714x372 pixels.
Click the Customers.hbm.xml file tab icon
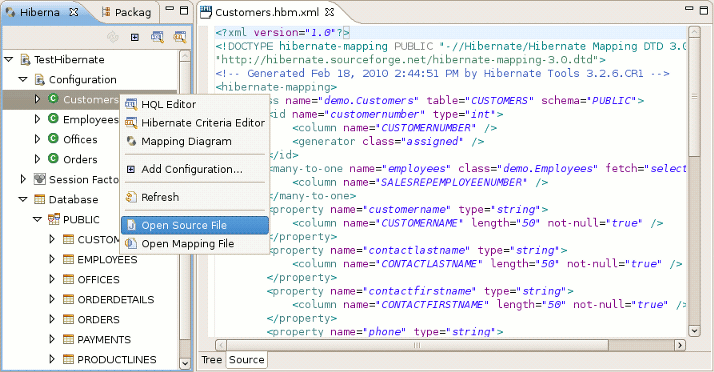click(x=206, y=12)
